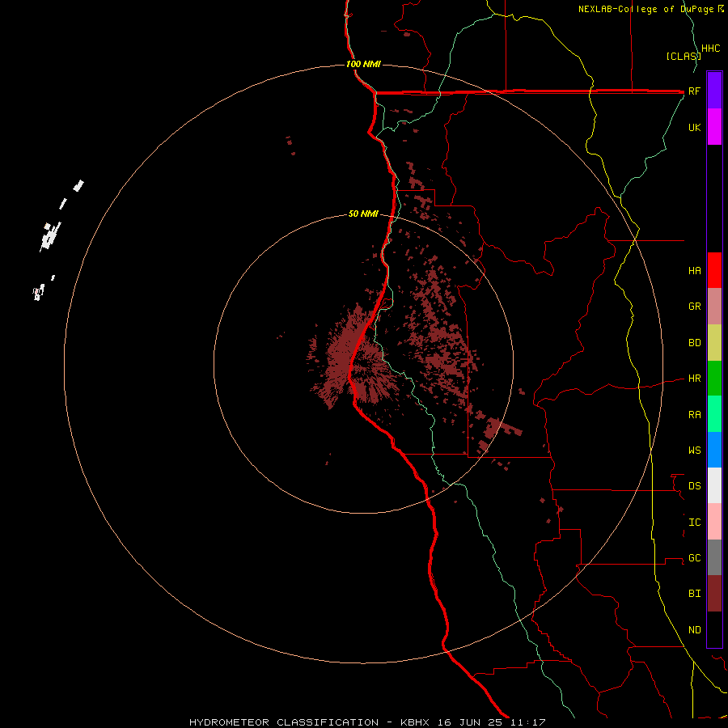Click the 'ND' legend label
The height and width of the screenshot is (728, 728).
tap(695, 630)
